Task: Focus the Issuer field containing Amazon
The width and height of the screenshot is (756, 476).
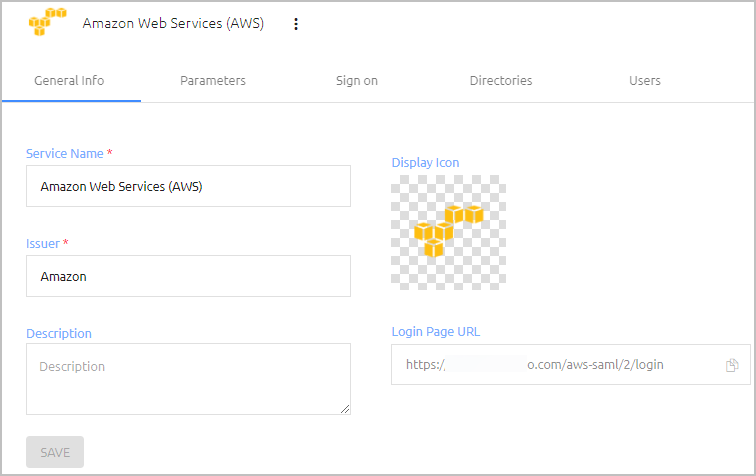Action: (x=189, y=276)
